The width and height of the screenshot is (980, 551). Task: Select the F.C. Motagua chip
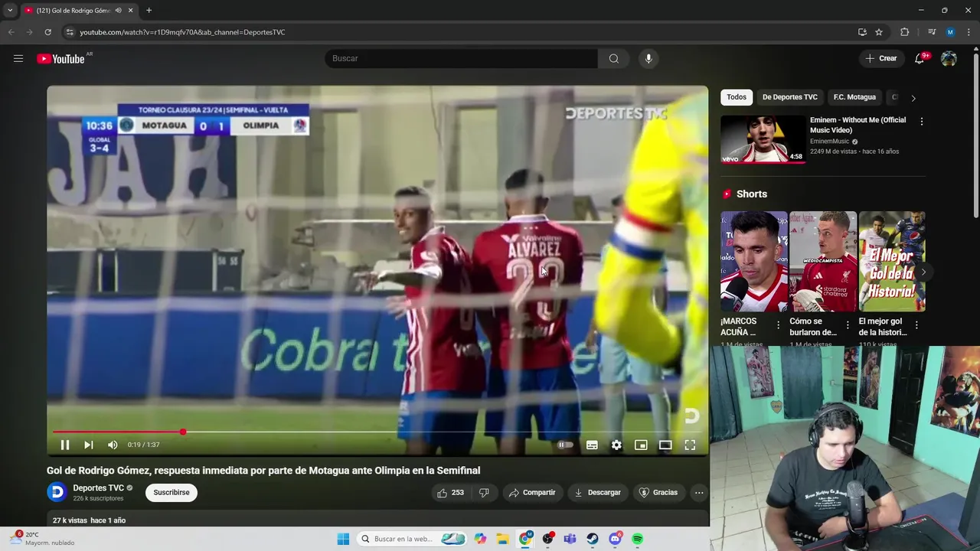pyautogui.click(x=854, y=97)
